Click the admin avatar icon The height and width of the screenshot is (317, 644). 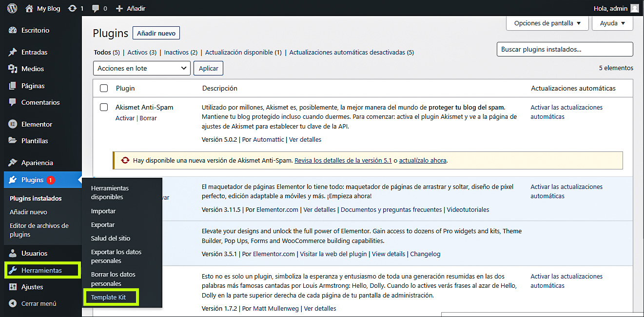click(x=634, y=8)
